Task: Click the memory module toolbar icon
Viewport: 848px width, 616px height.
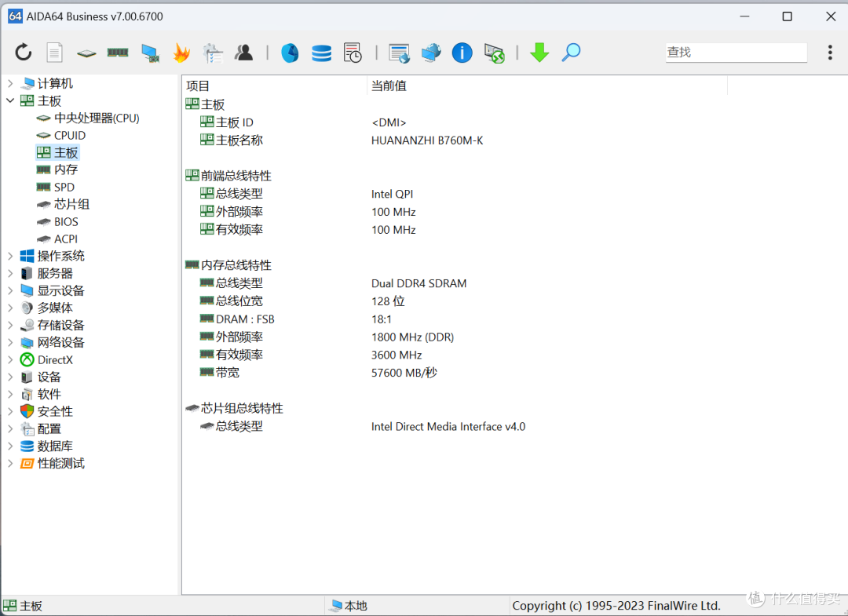Action: (x=117, y=53)
